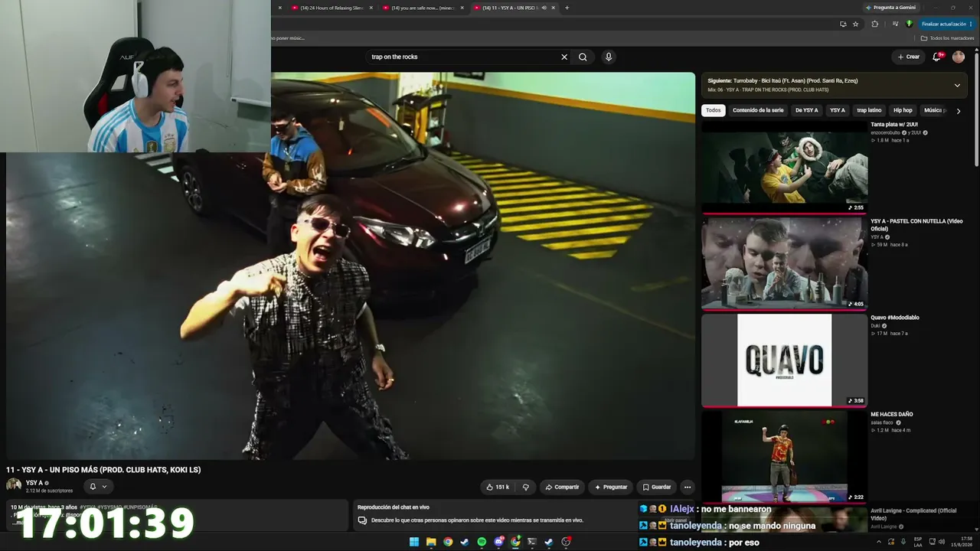Select the Hip hop chip
980x551 pixels.
(x=903, y=110)
